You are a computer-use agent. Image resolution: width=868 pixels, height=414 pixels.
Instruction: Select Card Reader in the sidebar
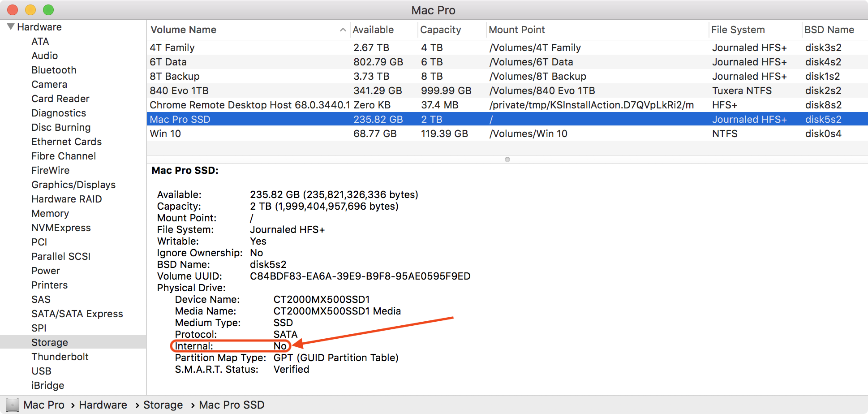point(60,99)
